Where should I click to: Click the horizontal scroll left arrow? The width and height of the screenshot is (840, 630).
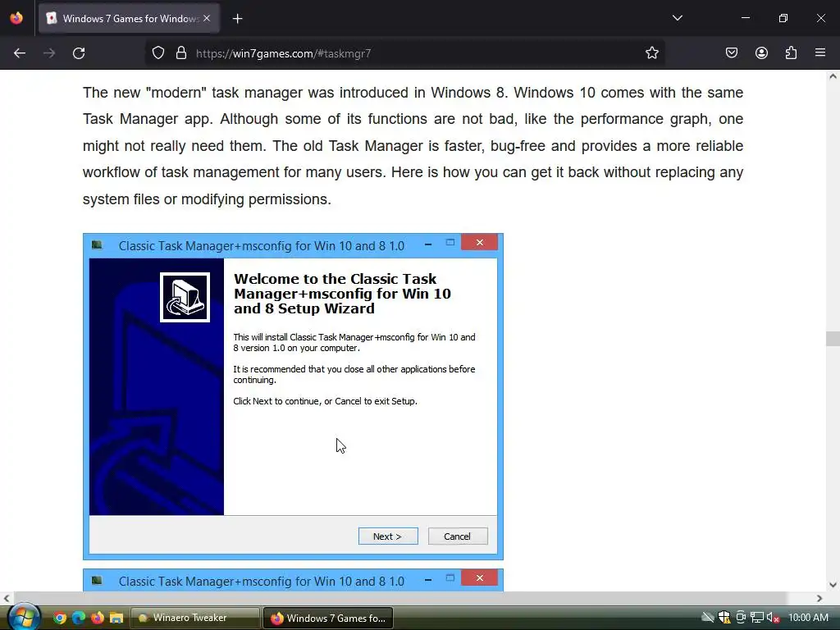7,598
